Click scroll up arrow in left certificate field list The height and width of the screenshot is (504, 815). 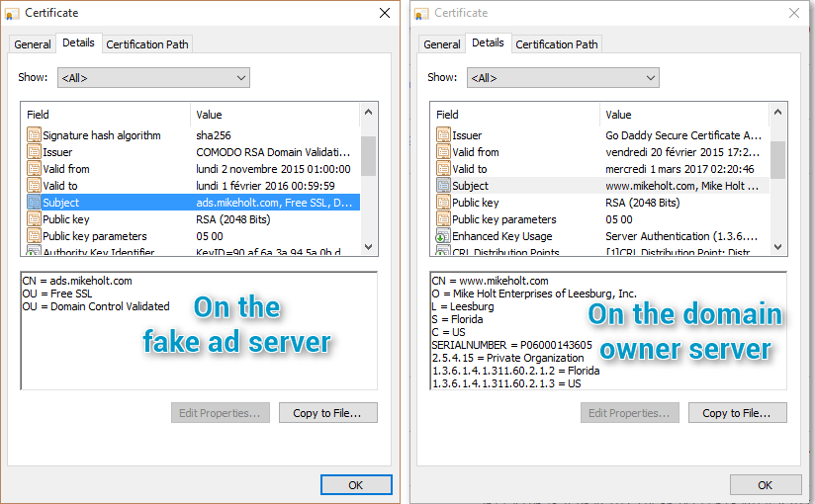click(369, 112)
